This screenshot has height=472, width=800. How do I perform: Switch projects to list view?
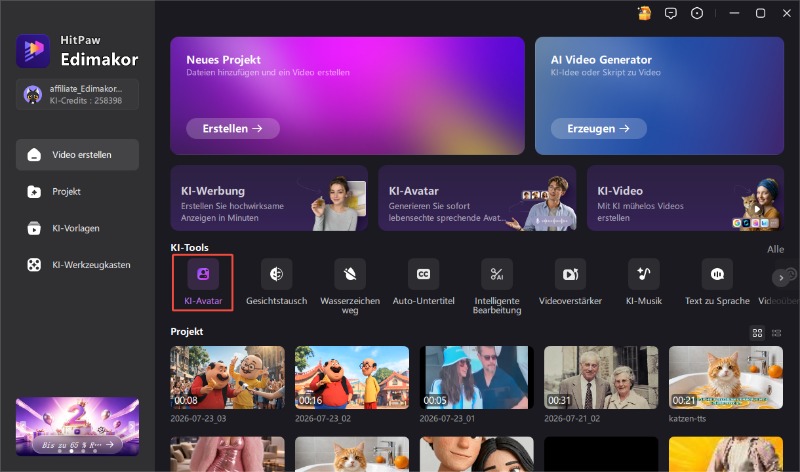click(x=777, y=333)
